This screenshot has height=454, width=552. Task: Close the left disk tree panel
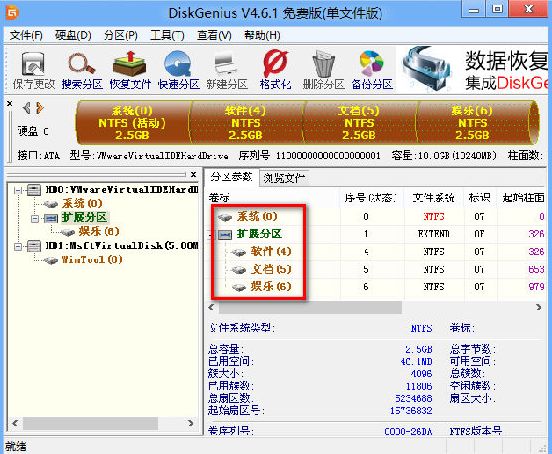(x=193, y=174)
